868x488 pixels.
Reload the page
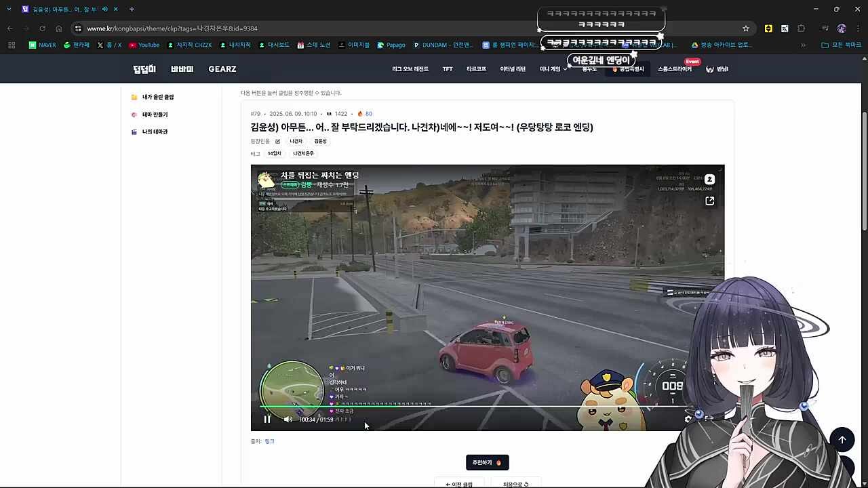(x=42, y=28)
